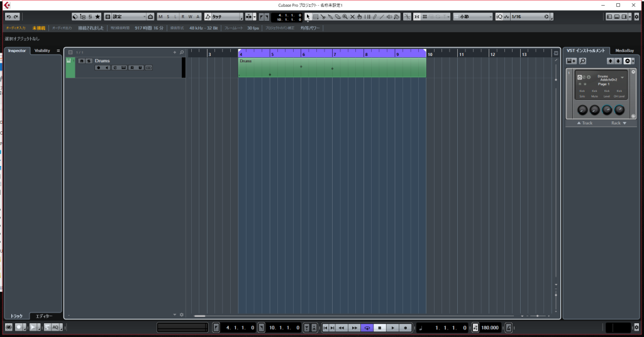The width and height of the screenshot is (644, 337).
Task: Add a track with the plus icon
Action: 175,53
